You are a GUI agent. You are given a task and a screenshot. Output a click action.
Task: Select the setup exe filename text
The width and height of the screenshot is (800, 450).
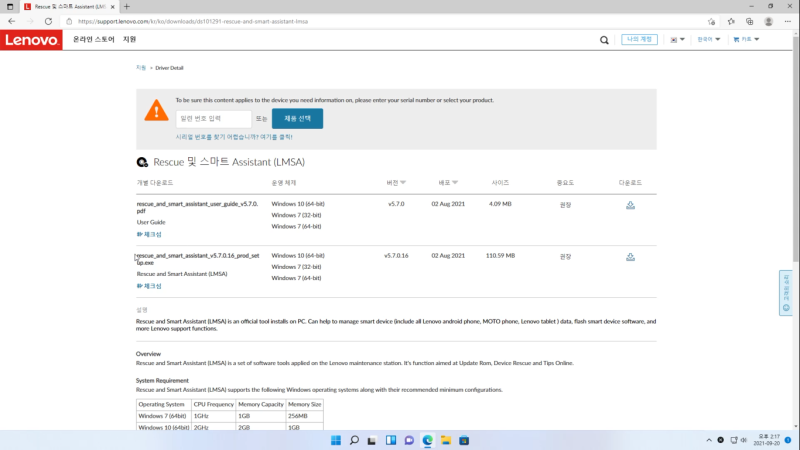(198, 259)
